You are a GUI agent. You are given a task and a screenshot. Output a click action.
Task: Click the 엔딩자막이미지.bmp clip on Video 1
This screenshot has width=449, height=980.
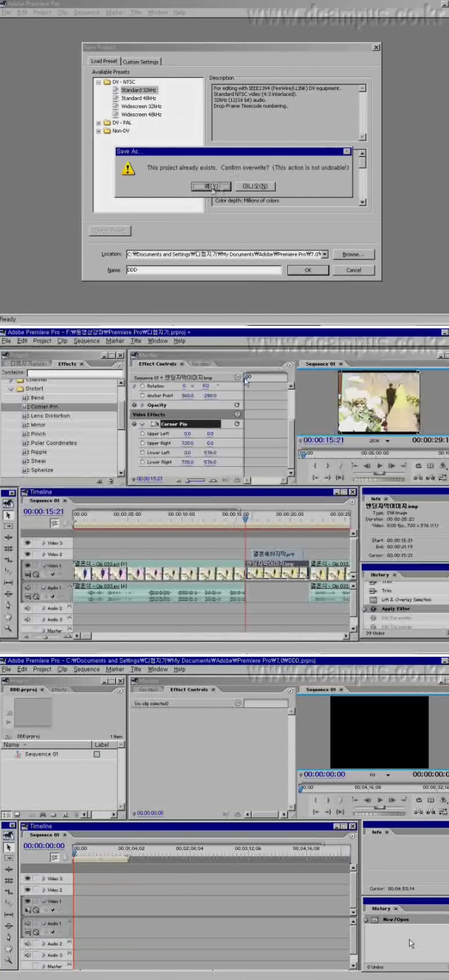276,569
